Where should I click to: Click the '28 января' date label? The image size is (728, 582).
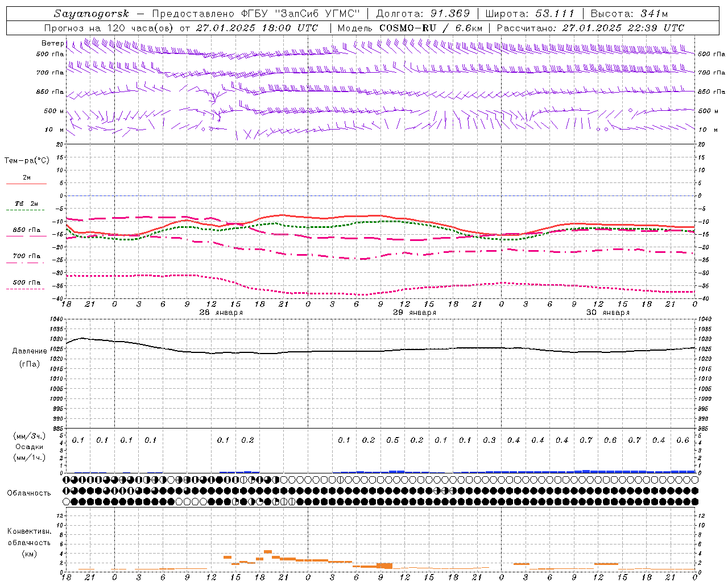(x=221, y=313)
